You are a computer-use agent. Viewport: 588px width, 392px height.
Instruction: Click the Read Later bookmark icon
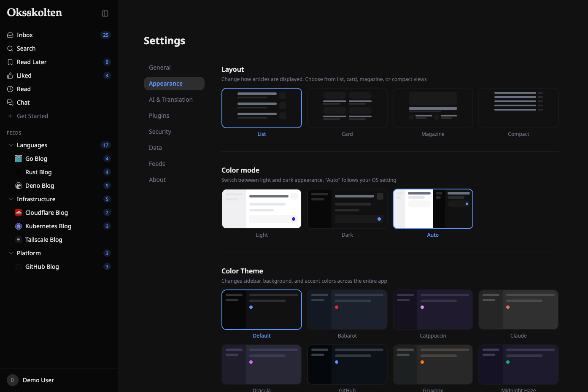[10, 62]
